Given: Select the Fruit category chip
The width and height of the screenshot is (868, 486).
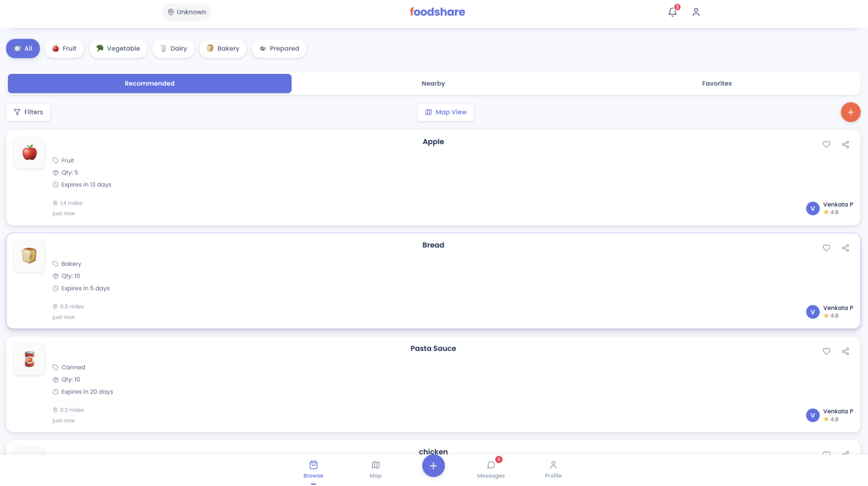Looking at the screenshot, I should click(x=64, y=48).
